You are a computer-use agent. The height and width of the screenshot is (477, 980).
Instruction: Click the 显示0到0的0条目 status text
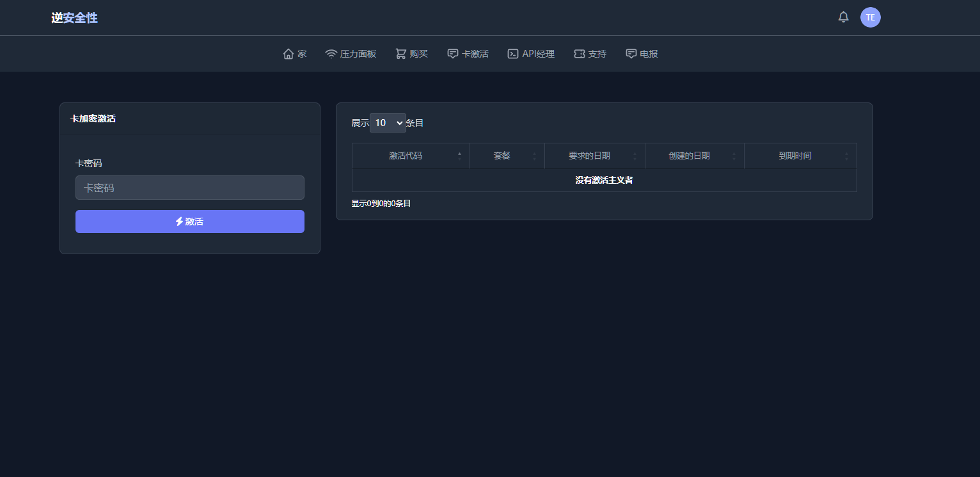pos(381,204)
